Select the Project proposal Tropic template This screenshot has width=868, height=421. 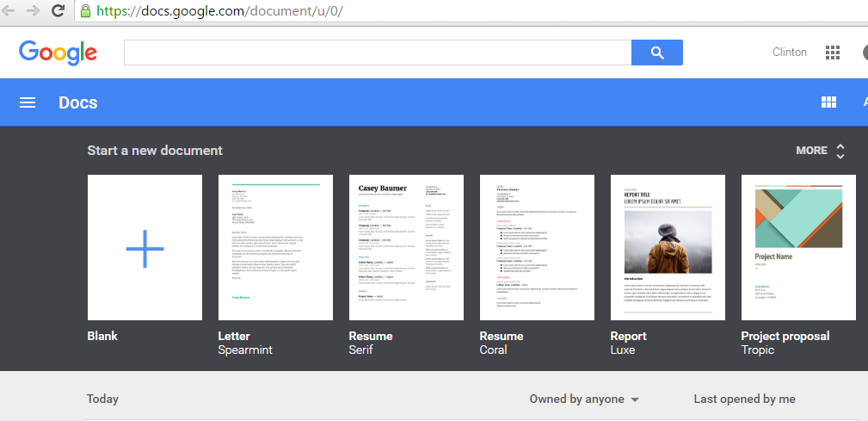click(x=798, y=248)
